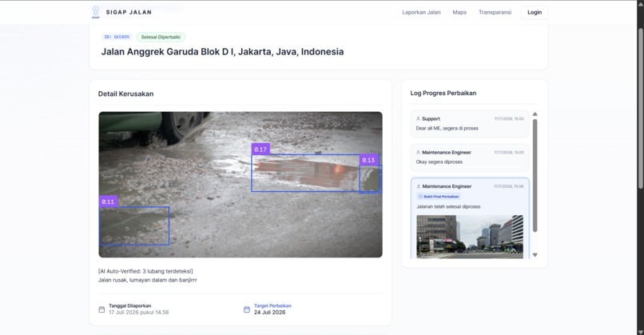Click the log panel scroll down arrow
644x335 pixels.
click(535, 255)
